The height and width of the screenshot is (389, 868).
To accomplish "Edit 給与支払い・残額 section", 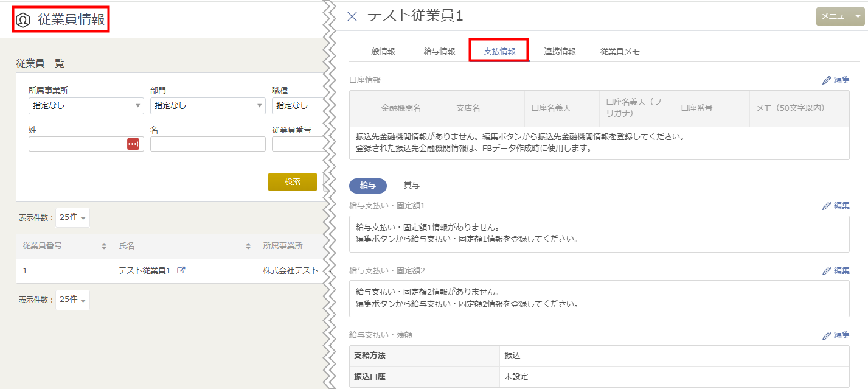I will point(835,335).
